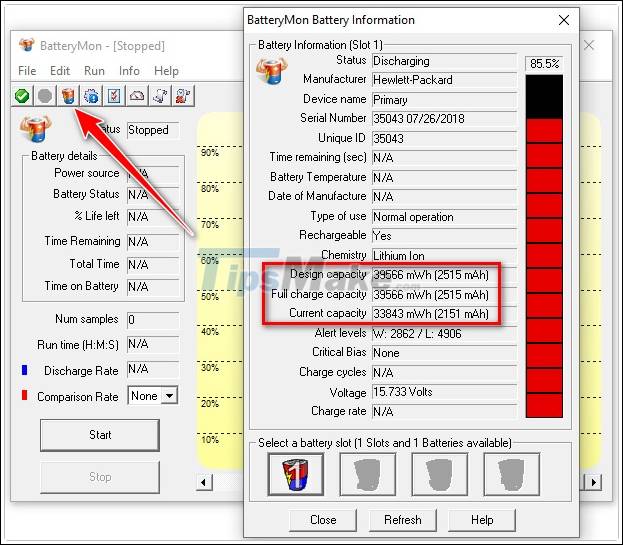This screenshot has width=623, height=545.
Task: Select the third greyed battery slot
Action: (439, 474)
